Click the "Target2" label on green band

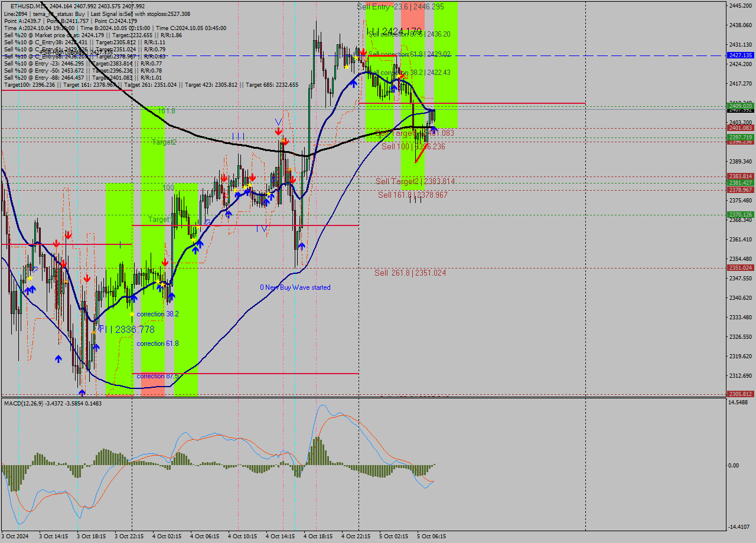tap(164, 142)
